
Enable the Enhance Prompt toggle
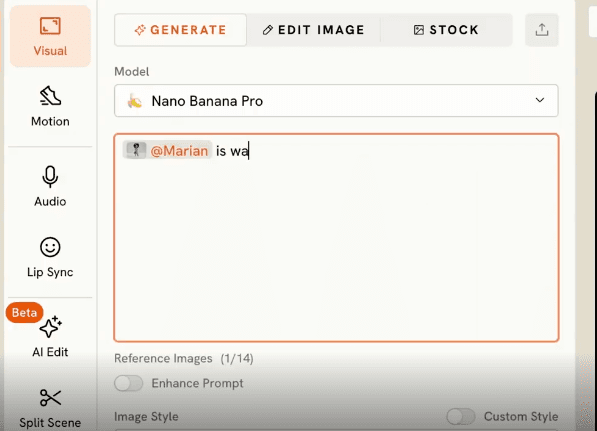129,383
